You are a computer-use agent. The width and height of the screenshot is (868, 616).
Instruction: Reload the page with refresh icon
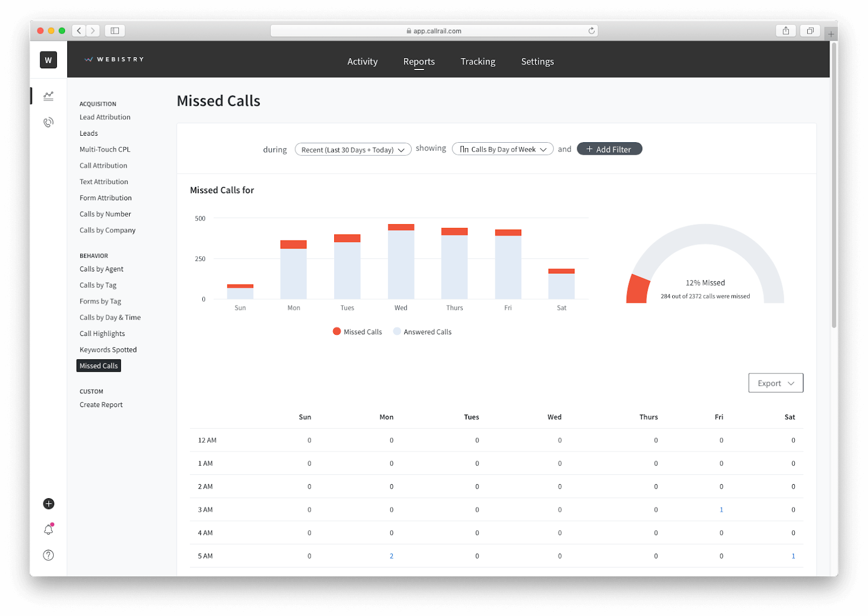(x=591, y=31)
